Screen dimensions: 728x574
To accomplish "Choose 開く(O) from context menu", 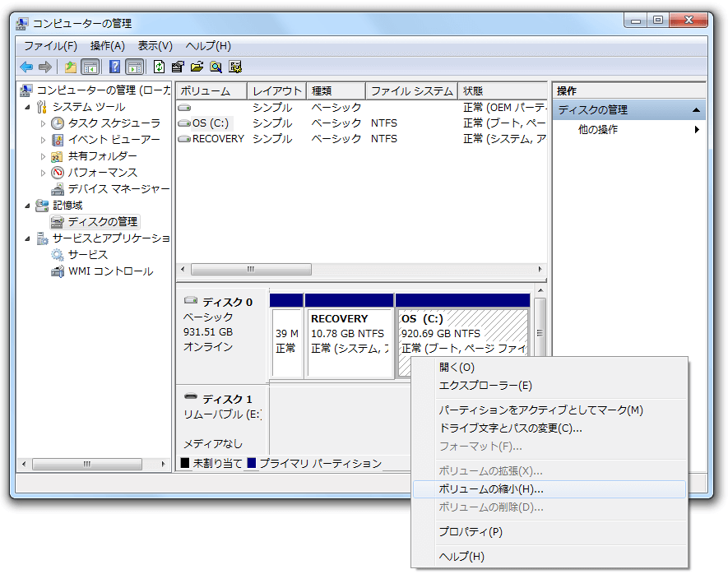I will 549,368.
